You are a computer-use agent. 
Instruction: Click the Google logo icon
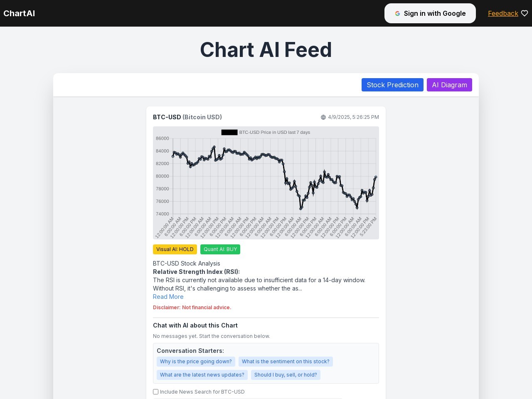397,13
